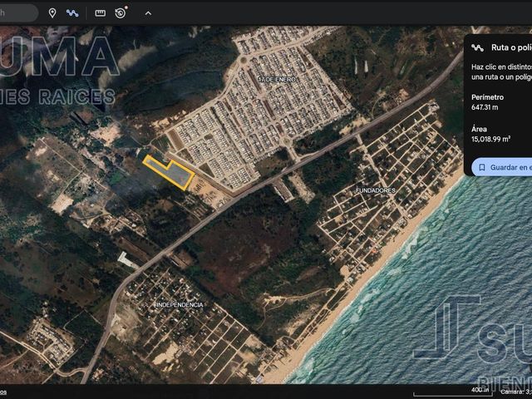
Task: Select the Área value 15,018.99 m²
Action: coord(490,139)
